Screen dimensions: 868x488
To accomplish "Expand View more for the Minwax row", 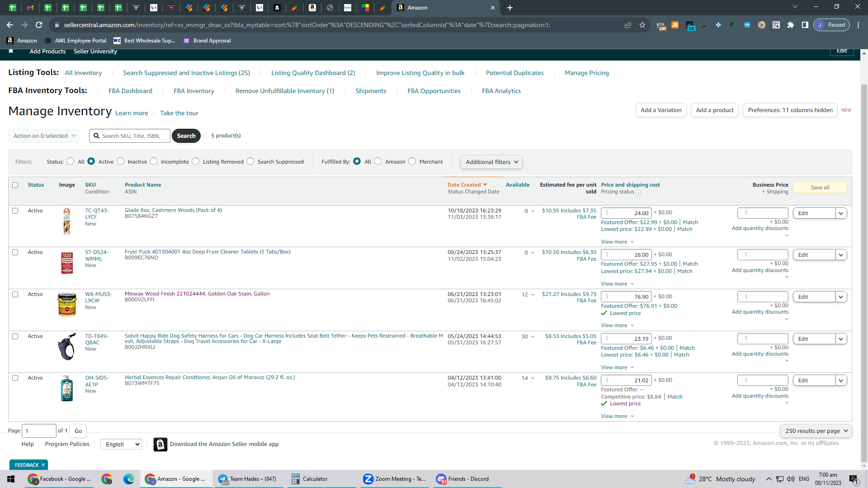I will pyautogui.click(x=617, y=325).
